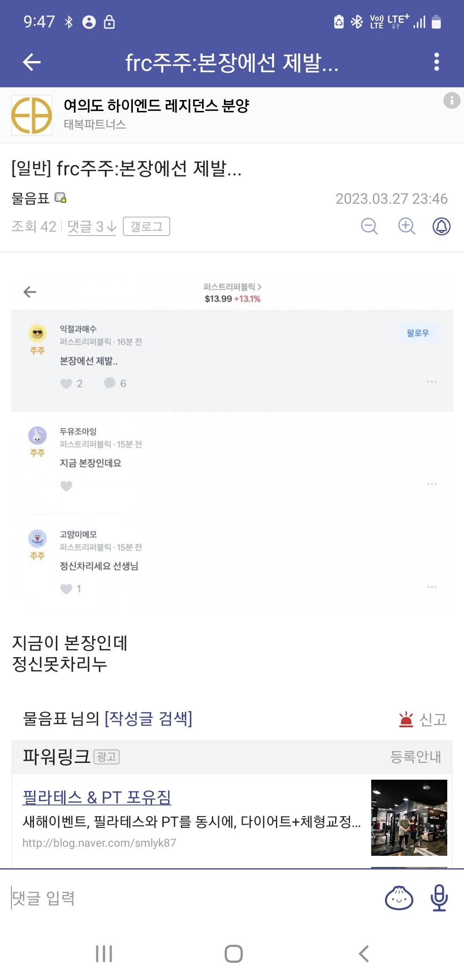Open 등록안내 for power link

415,756
